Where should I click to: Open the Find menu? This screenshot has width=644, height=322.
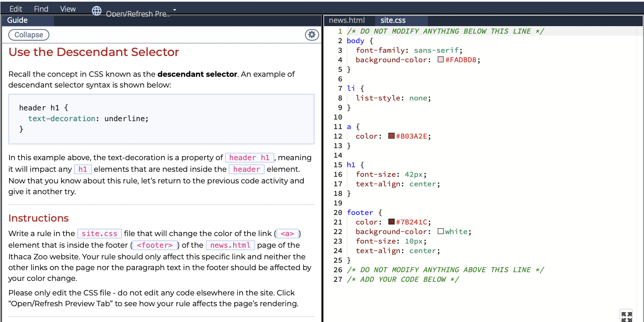point(41,8)
